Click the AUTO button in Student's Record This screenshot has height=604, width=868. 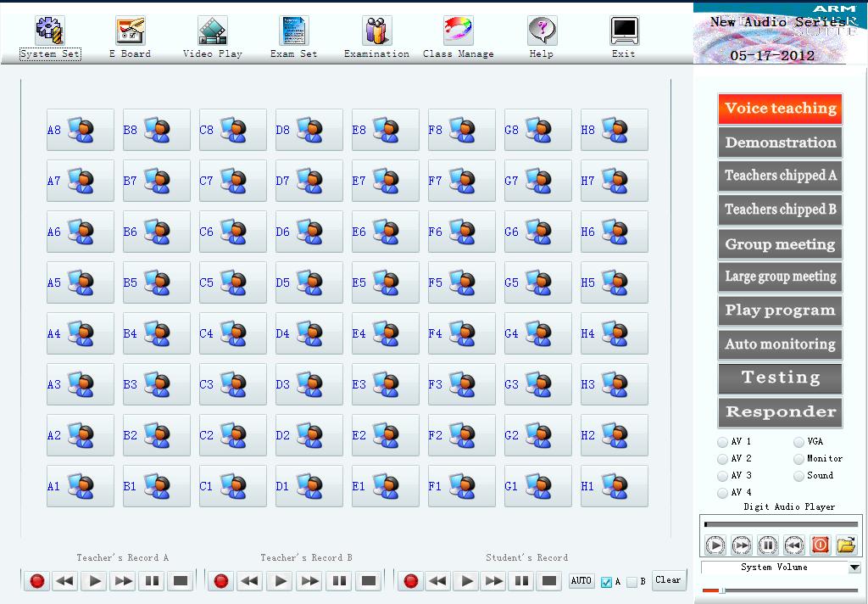coord(581,581)
